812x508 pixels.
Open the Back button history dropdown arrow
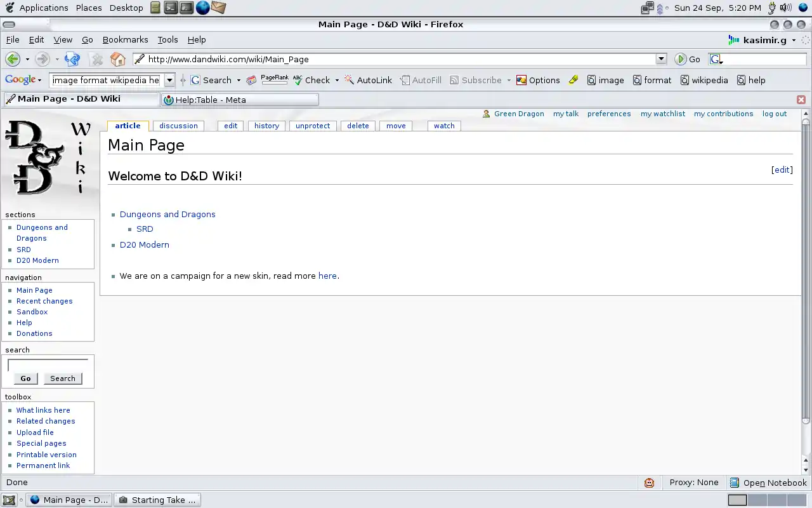tap(27, 59)
